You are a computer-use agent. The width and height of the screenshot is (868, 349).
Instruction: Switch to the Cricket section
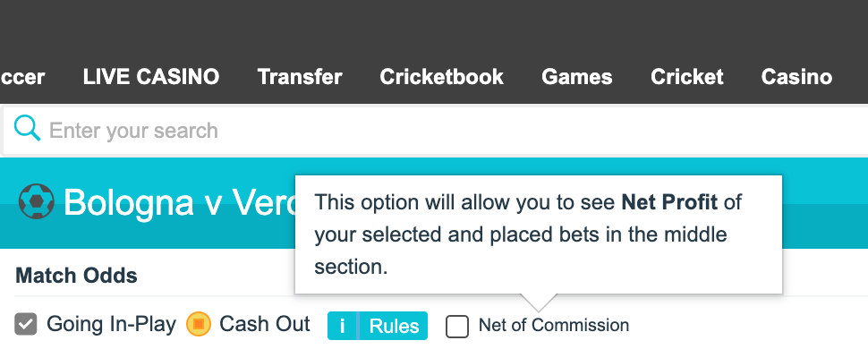pos(686,76)
